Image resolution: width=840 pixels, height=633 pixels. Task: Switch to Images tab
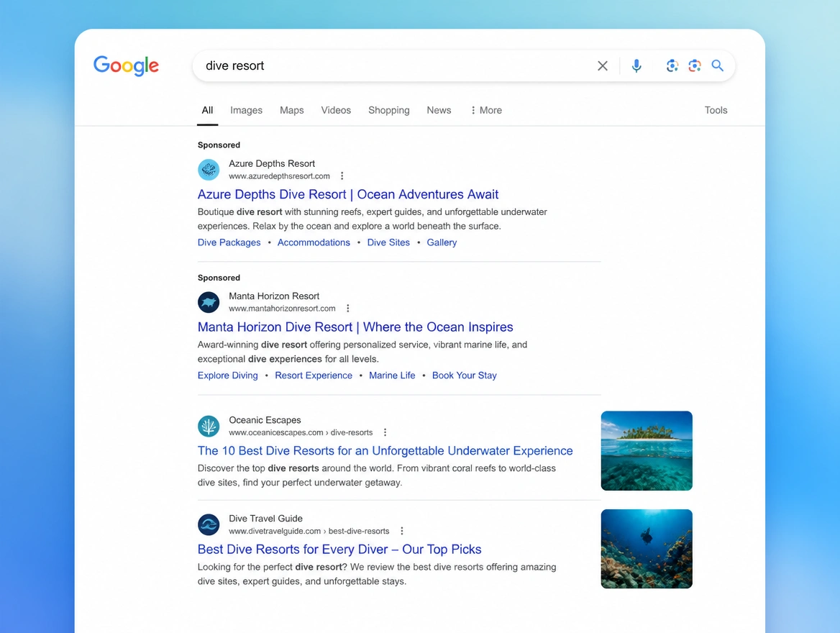pyautogui.click(x=247, y=110)
